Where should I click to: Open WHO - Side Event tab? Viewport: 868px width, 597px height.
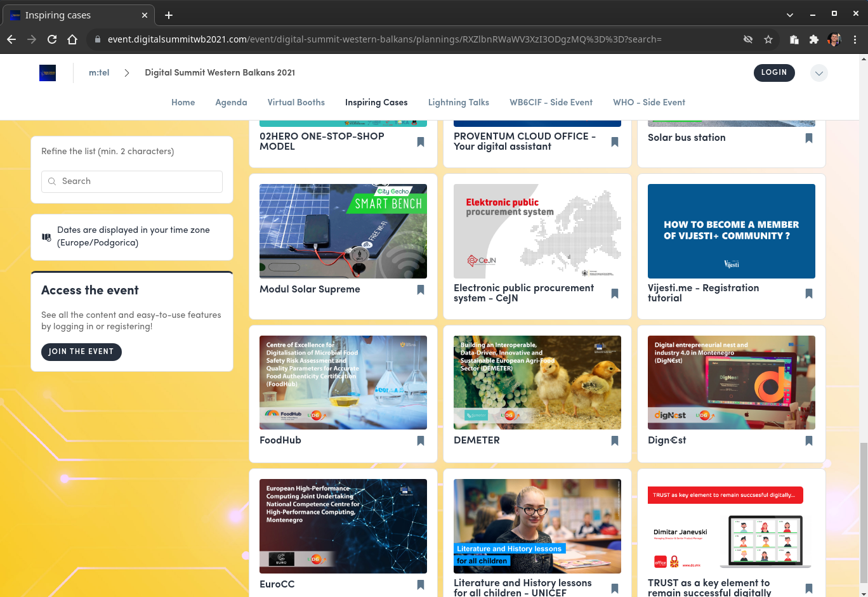649,102
